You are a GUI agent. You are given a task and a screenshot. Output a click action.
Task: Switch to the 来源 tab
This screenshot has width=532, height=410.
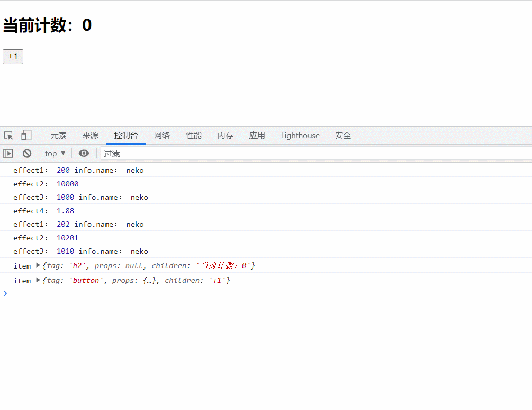click(x=91, y=136)
